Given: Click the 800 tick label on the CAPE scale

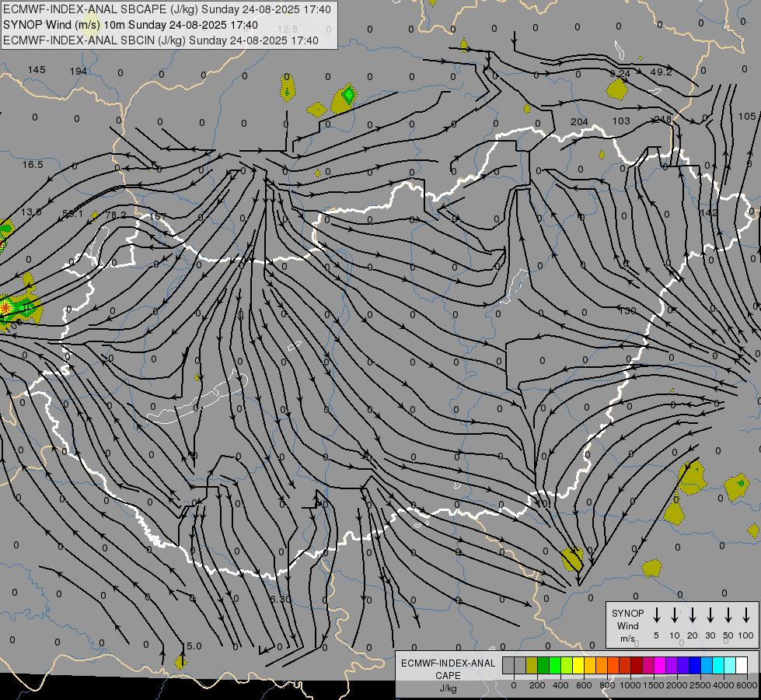Looking at the screenshot, I should (607, 685).
